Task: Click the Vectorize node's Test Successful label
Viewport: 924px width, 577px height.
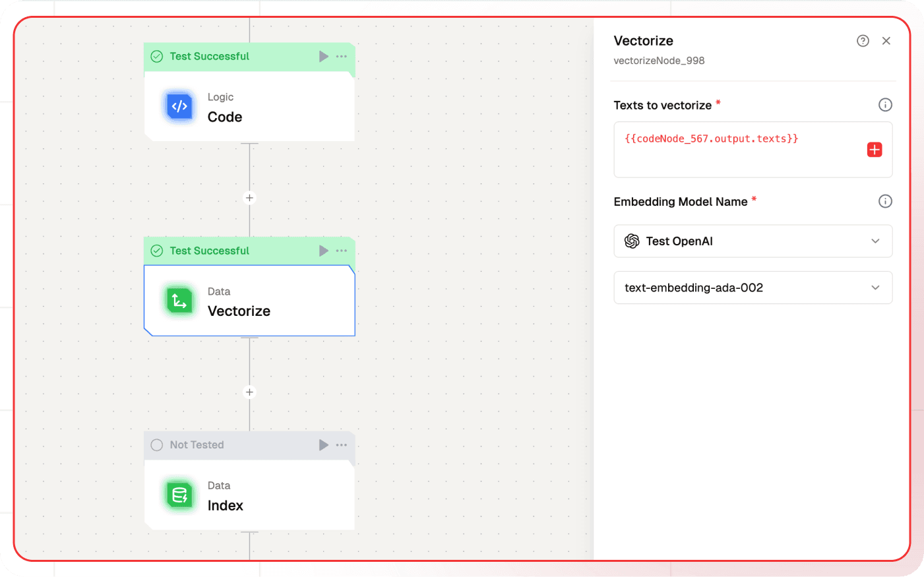Action: (209, 251)
